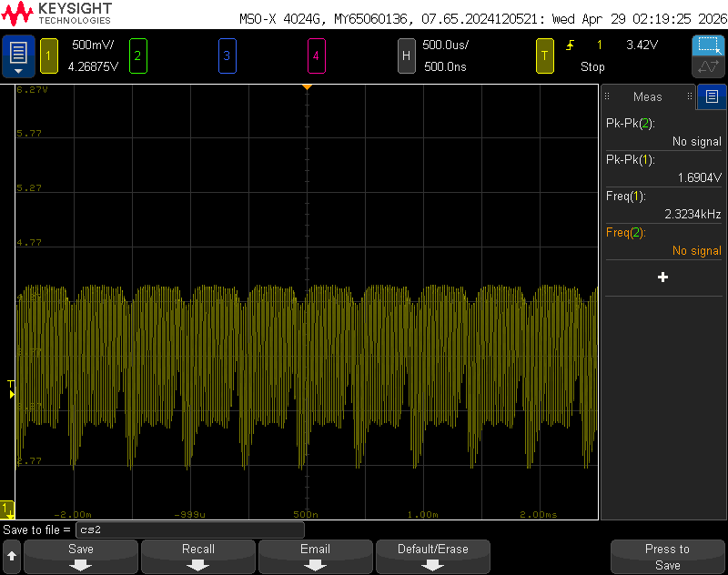Image resolution: width=728 pixels, height=575 pixels.
Task: Open trigger T settings button
Action: coord(544,56)
